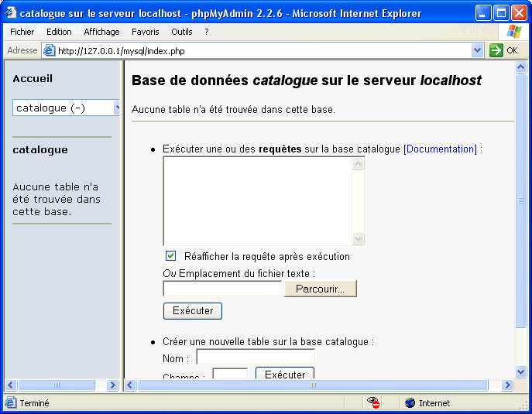Open the catalogue (-) database dropdown
Viewport: 532px width, 414px height.
66,108
